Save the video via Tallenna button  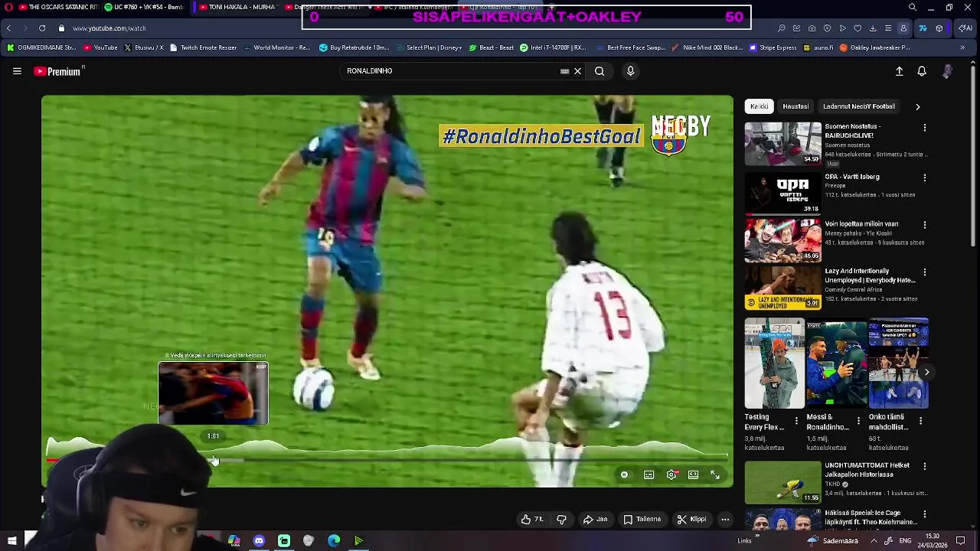tap(642, 520)
